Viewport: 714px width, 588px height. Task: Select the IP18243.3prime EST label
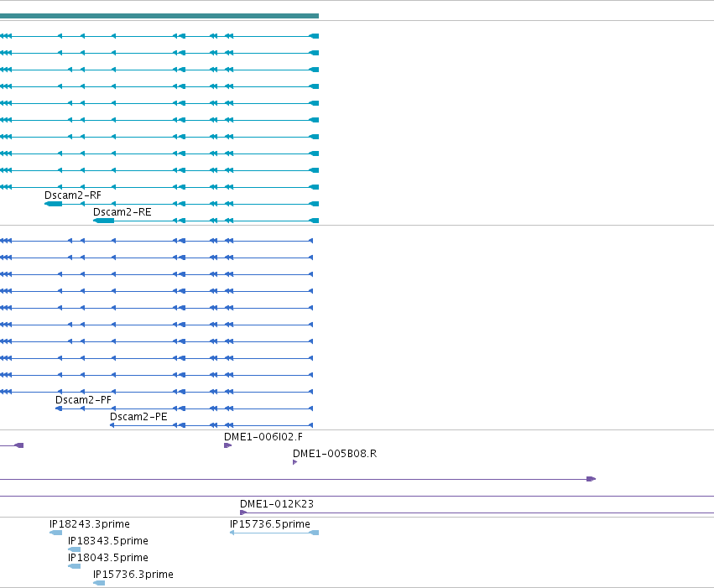(90, 524)
